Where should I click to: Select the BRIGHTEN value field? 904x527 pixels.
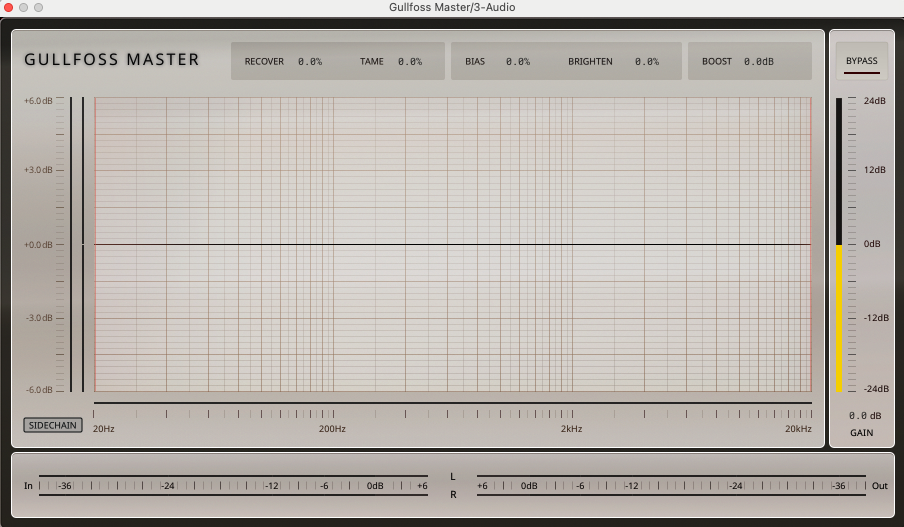pos(646,62)
